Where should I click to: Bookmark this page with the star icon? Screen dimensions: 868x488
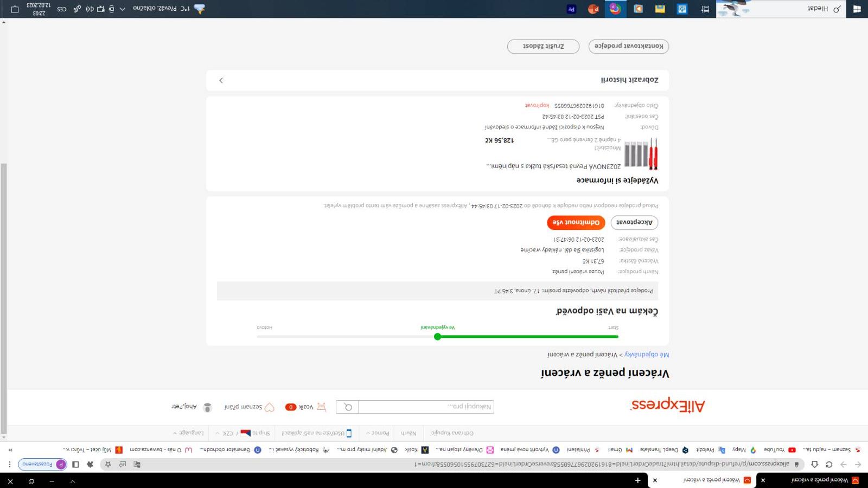[108, 464]
